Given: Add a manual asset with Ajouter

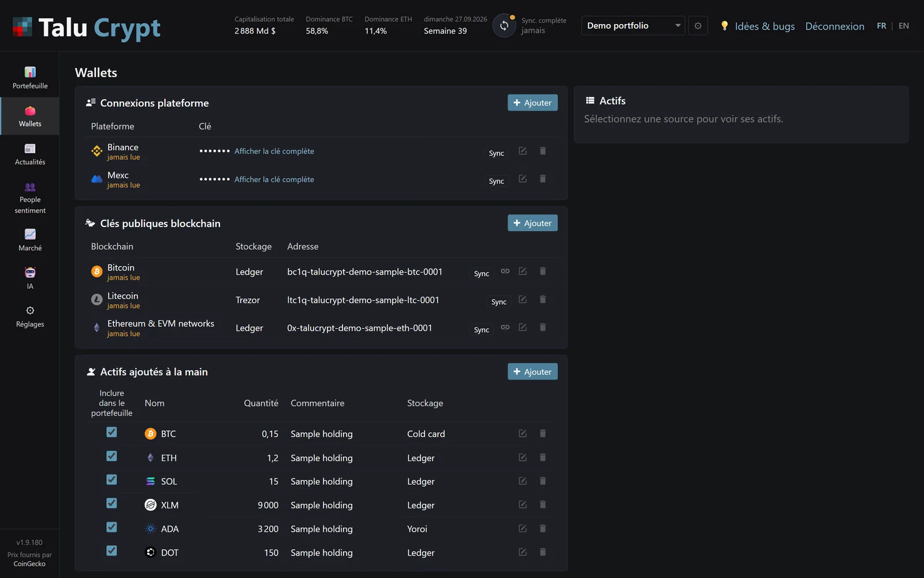Looking at the screenshot, I should pos(532,371).
